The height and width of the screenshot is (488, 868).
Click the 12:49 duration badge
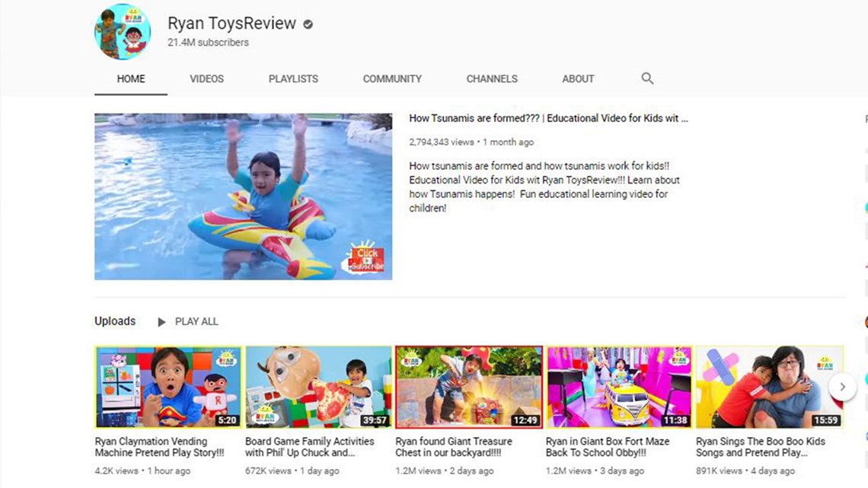click(x=525, y=420)
